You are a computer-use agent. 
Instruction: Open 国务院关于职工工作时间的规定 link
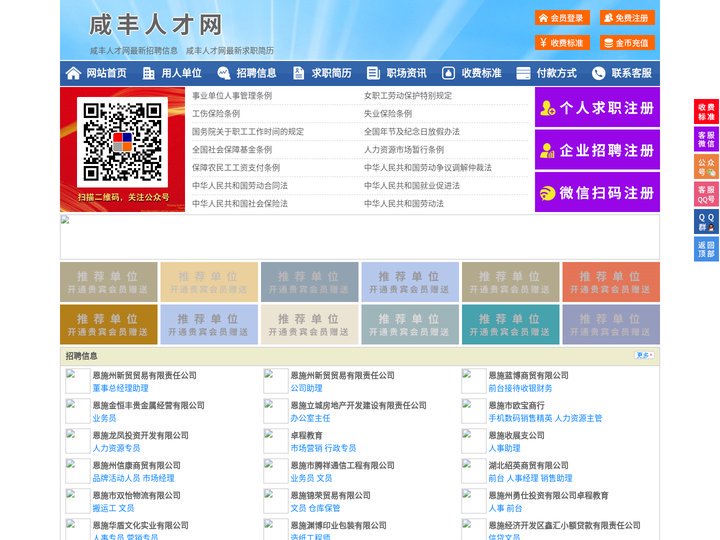point(248,131)
